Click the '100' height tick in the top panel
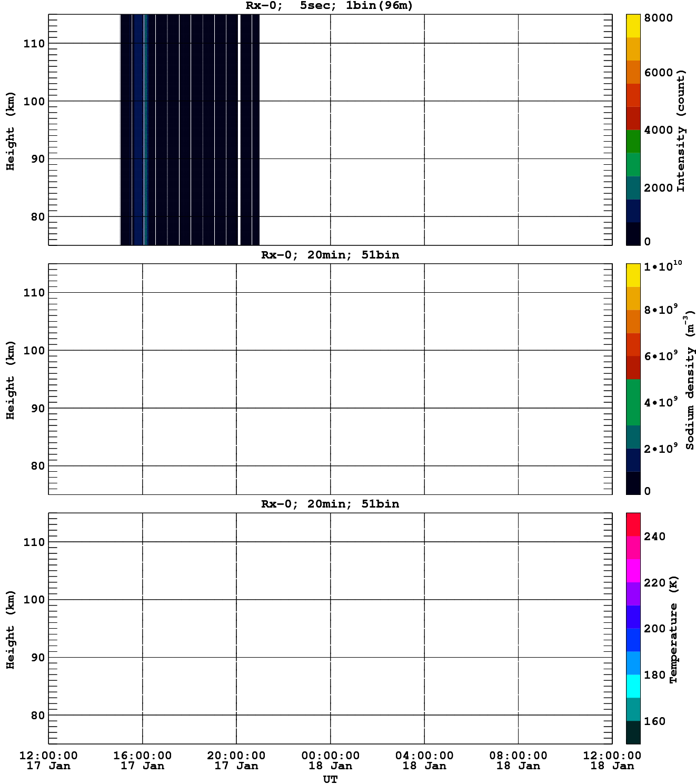The width and height of the screenshot is (696, 784). [x=34, y=102]
